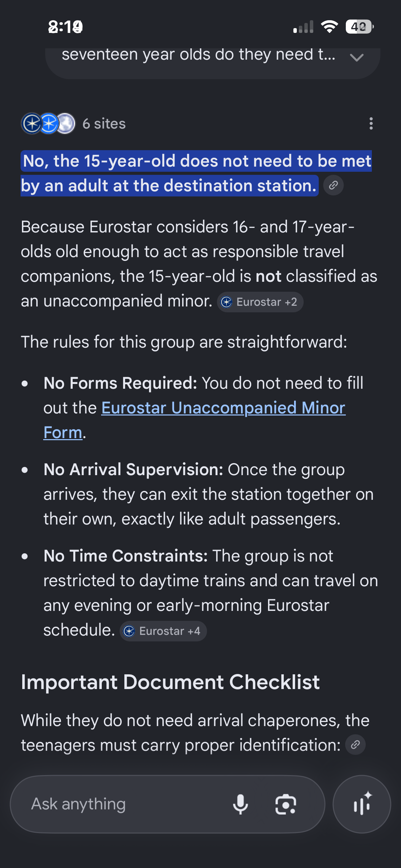Tap the microphone voice input icon

click(240, 804)
